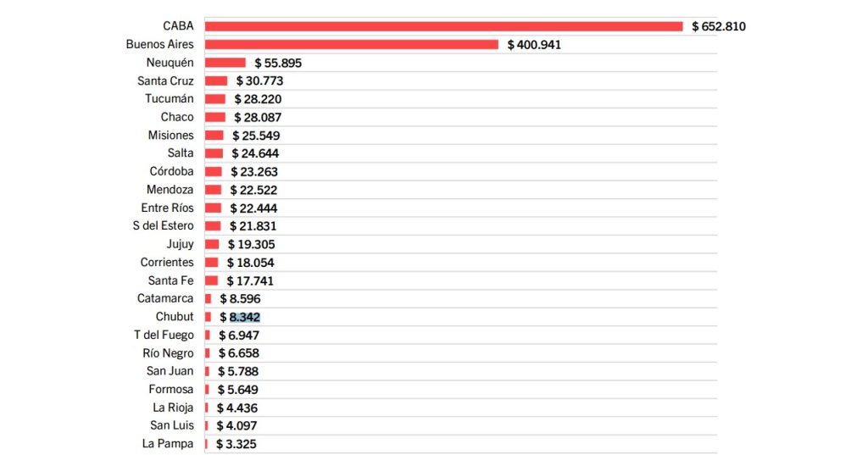
Task: Click the $ 652.810 value label
Action: (x=718, y=26)
